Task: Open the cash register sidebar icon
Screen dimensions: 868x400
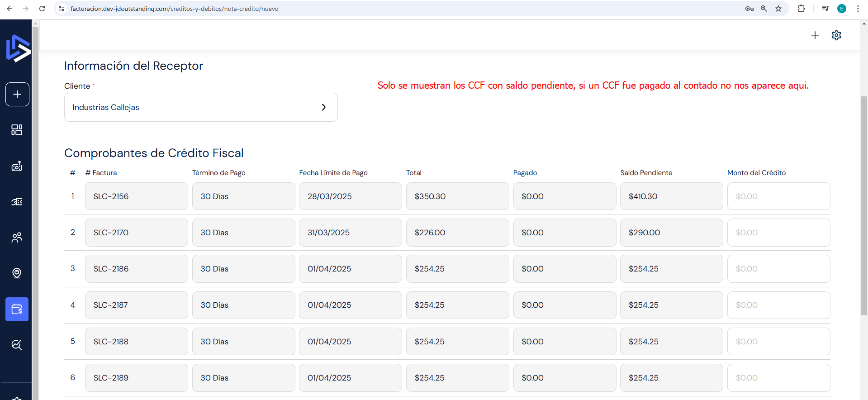Action: click(x=17, y=166)
